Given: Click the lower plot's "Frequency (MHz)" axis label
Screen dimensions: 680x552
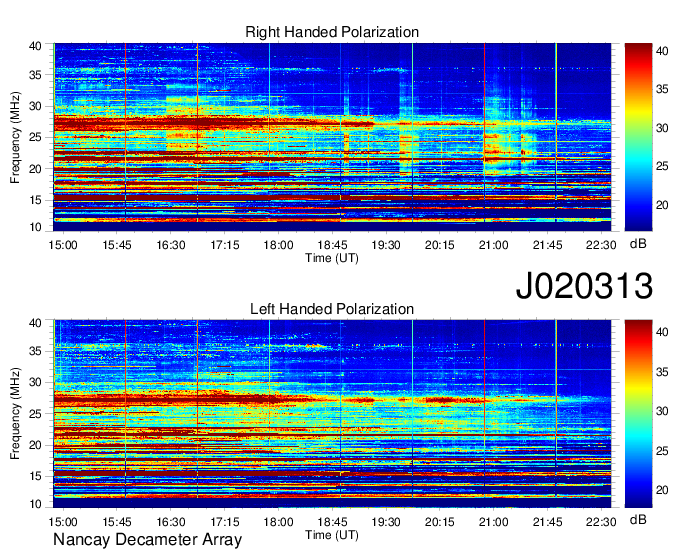Looking at the screenshot, I should [15, 414].
